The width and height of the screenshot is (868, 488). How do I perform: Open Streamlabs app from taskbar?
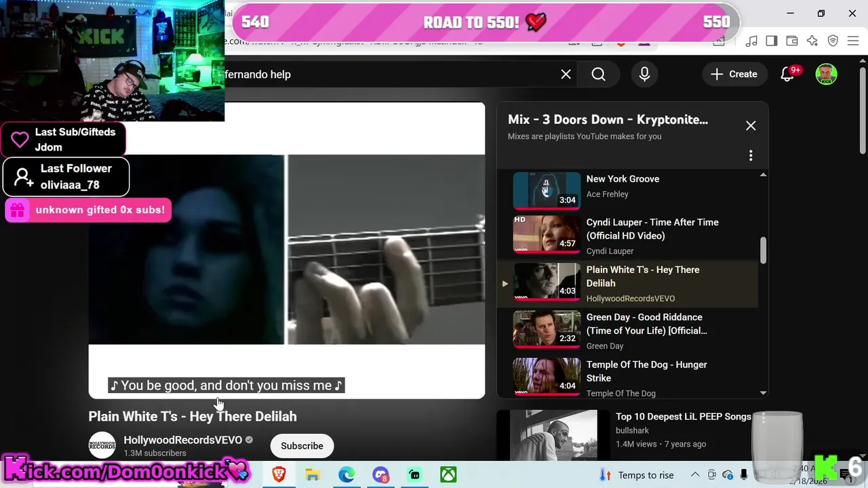point(414,475)
